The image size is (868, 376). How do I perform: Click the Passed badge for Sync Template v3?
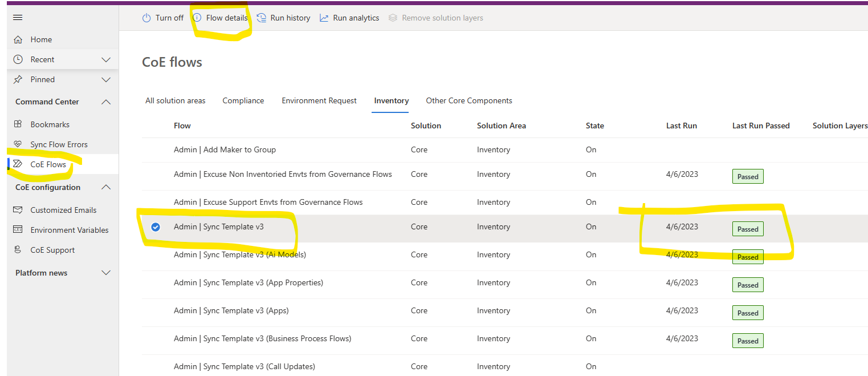[x=747, y=229]
